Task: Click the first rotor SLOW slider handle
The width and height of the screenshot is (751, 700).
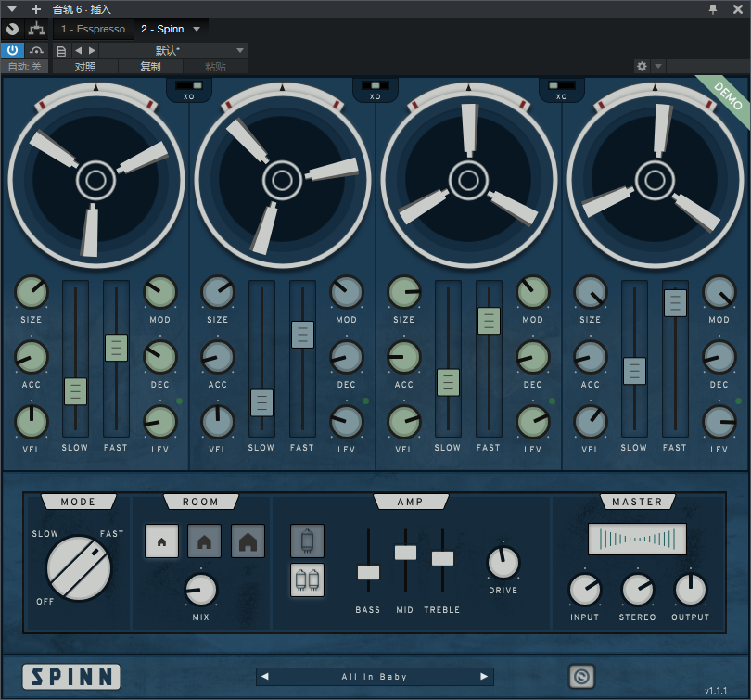Action: (76, 391)
